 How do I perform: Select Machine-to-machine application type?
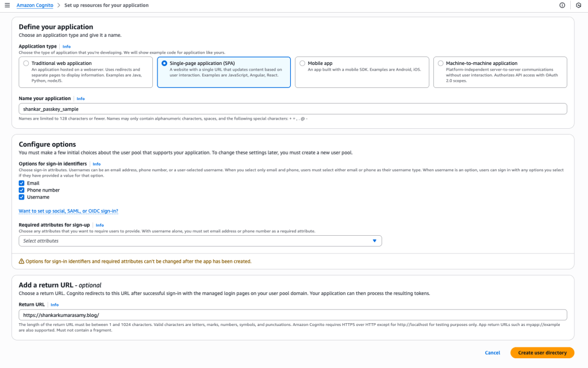point(440,63)
